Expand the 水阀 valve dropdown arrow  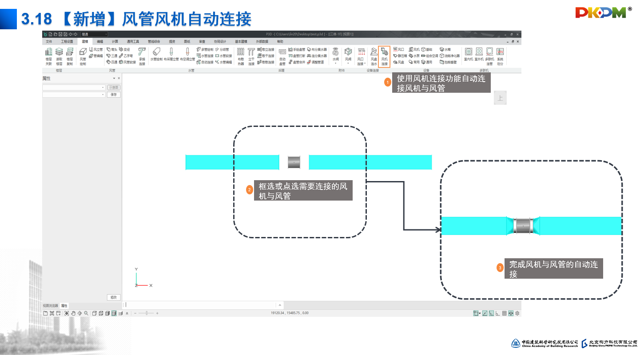coord(335,63)
